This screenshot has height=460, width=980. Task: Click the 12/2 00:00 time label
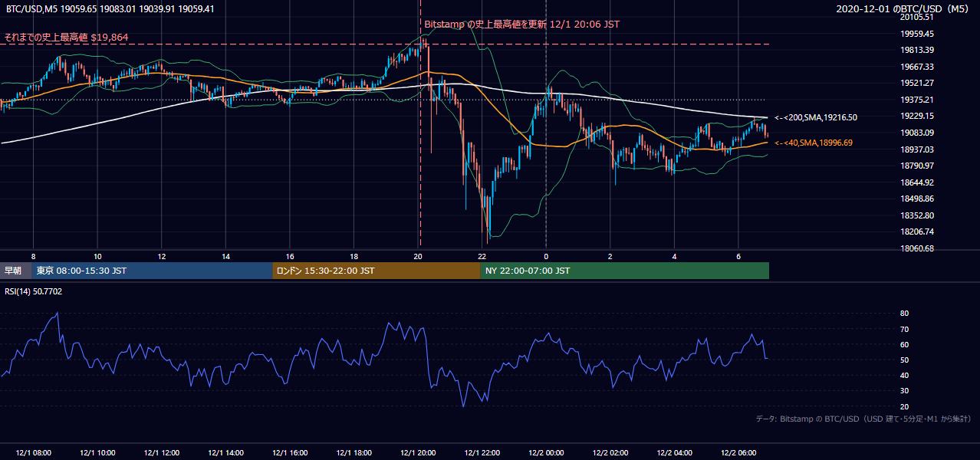pyautogui.click(x=547, y=452)
